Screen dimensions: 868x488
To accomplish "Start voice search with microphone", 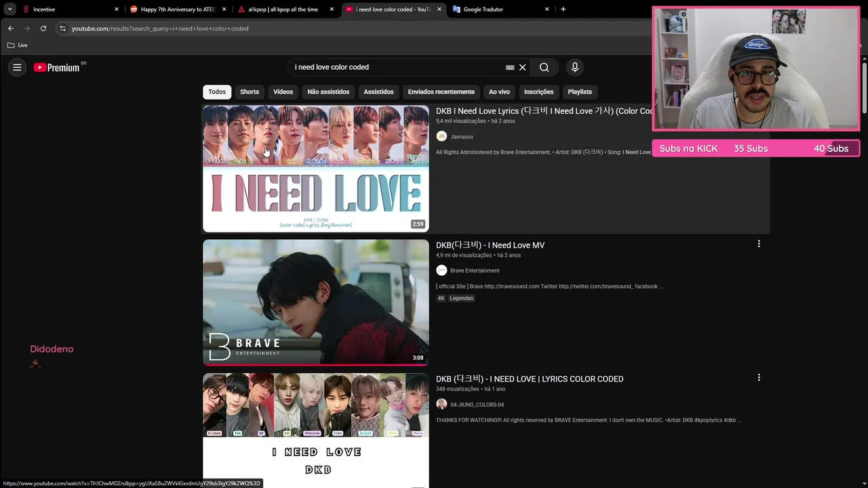I will [574, 67].
